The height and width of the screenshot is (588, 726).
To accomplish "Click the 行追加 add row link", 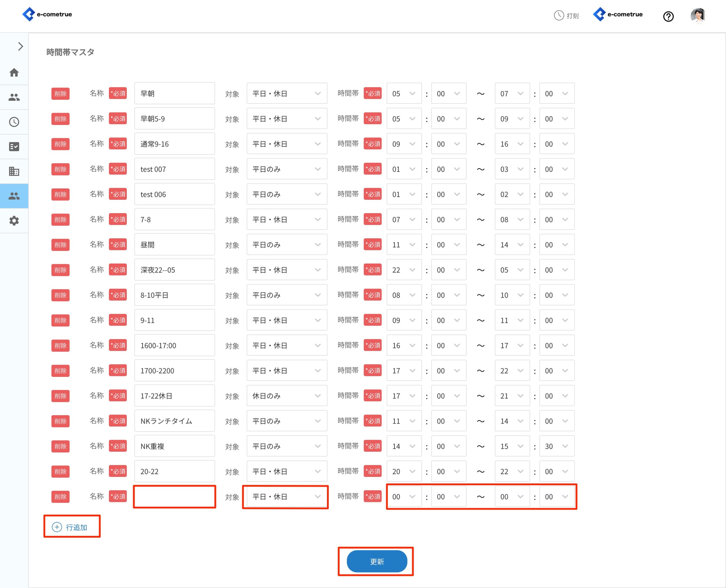I will pos(70,527).
